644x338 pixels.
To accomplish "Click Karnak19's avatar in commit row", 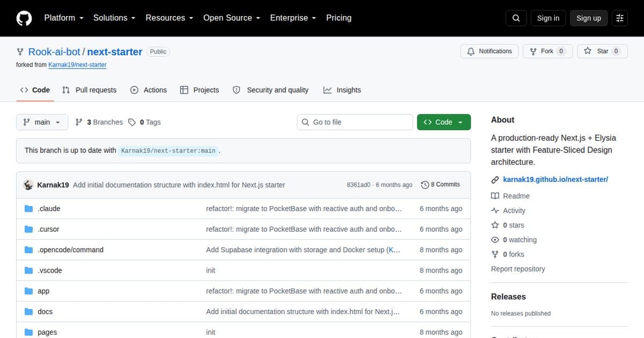I will point(28,185).
